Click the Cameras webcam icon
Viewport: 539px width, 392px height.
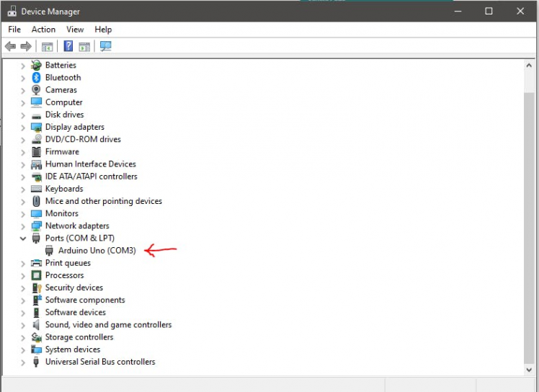click(x=36, y=90)
